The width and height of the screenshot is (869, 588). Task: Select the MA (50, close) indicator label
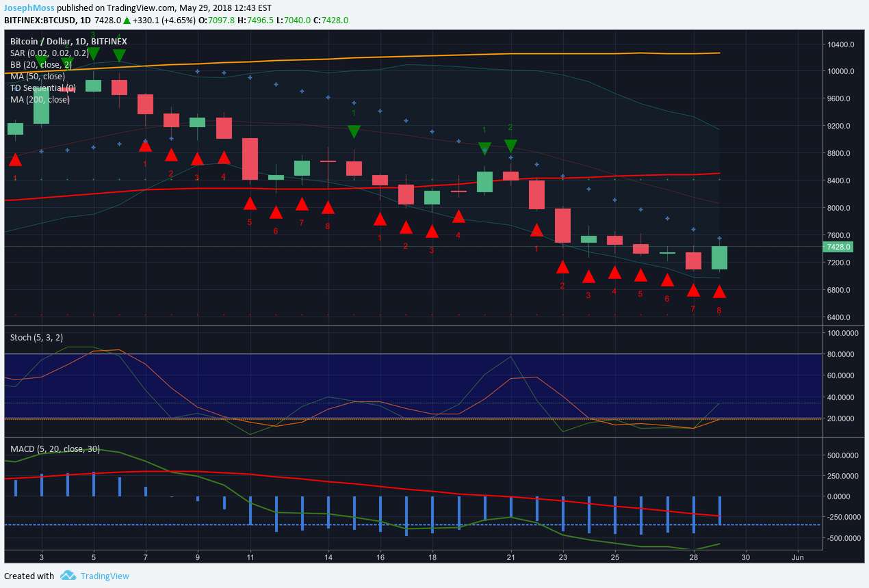(38, 76)
